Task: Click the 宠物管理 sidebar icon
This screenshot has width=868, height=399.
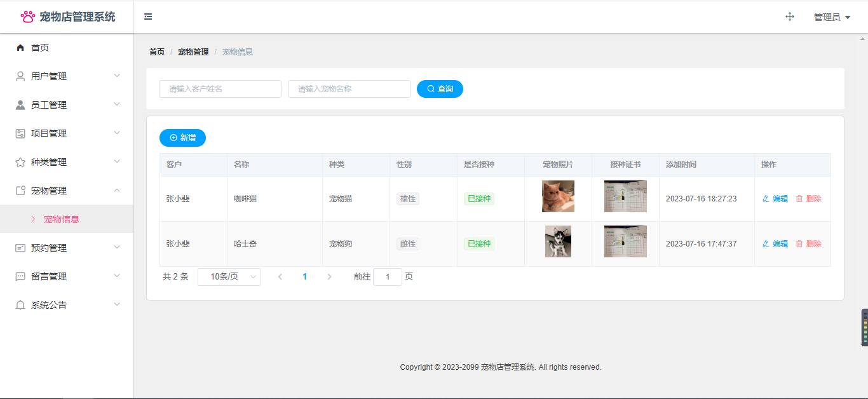Action: tap(20, 191)
